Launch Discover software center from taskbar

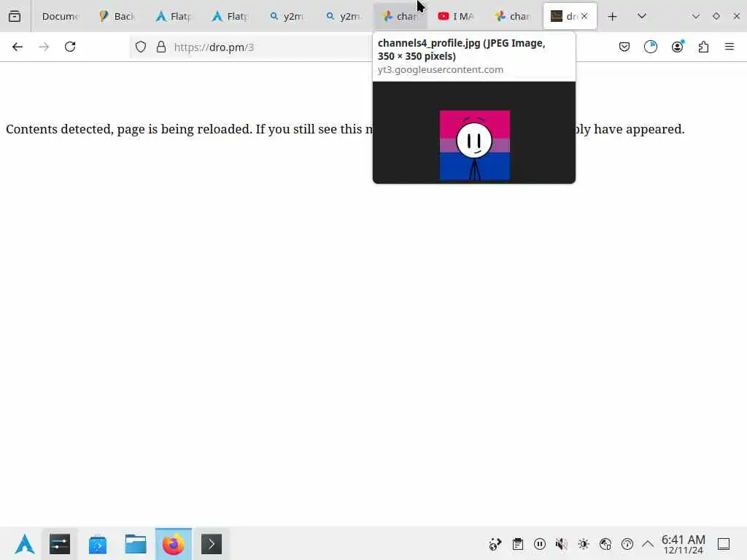click(98, 544)
